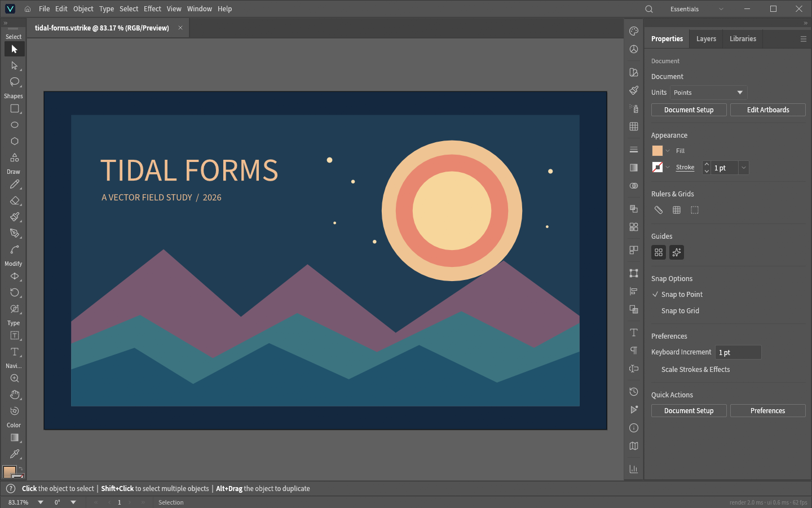This screenshot has height=508, width=812.
Task: Open the Window menu
Action: 200,9
